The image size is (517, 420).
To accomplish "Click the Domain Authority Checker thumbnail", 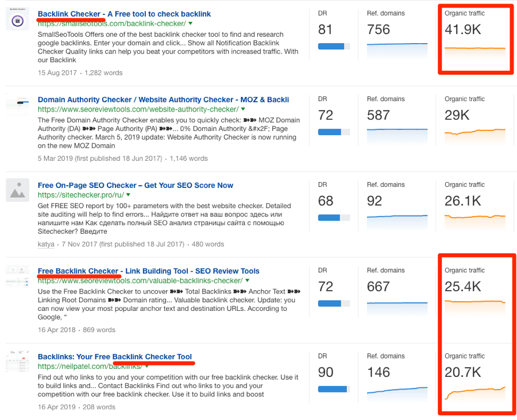I will click(17, 104).
